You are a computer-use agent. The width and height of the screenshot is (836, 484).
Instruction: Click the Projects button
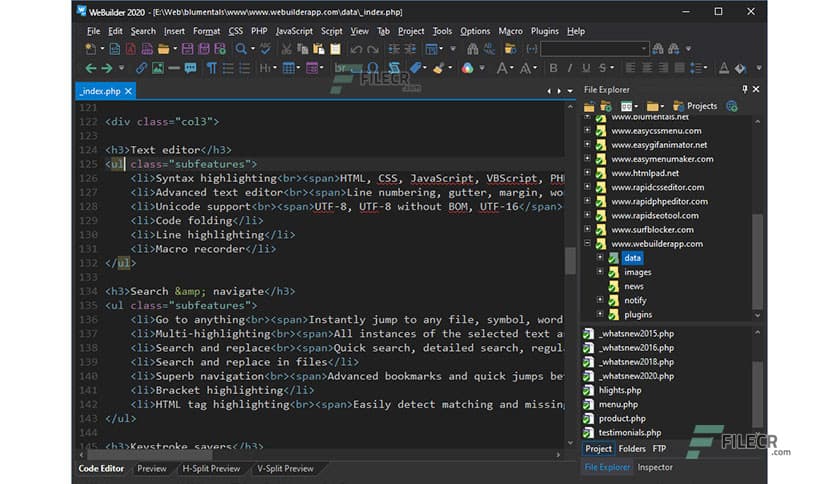click(695, 106)
